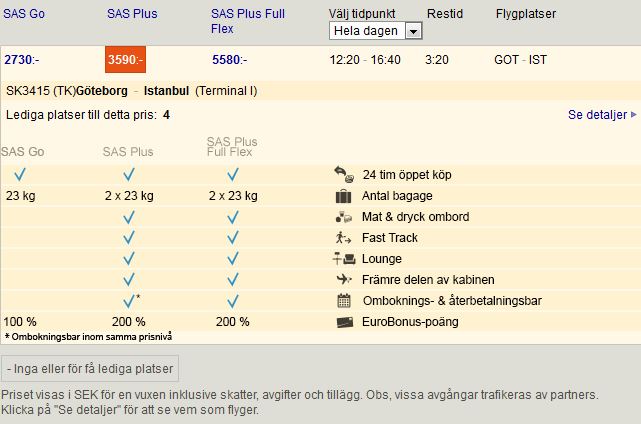Screen dimensions: 641x424
Task: Select the SAS Plus Full Flex column header
Action: 248,21
